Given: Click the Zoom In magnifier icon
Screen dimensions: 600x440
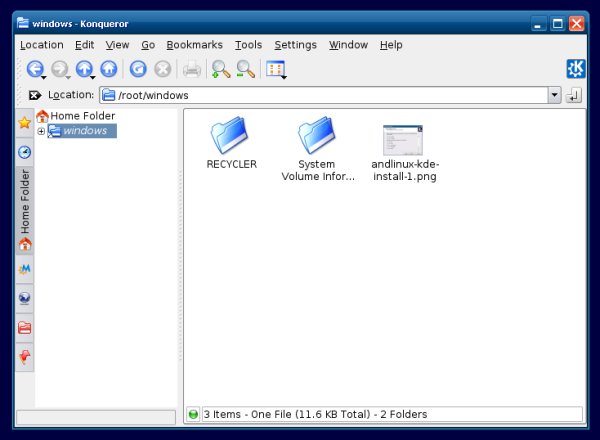Looking at the screenshot, I should (220, 69).
